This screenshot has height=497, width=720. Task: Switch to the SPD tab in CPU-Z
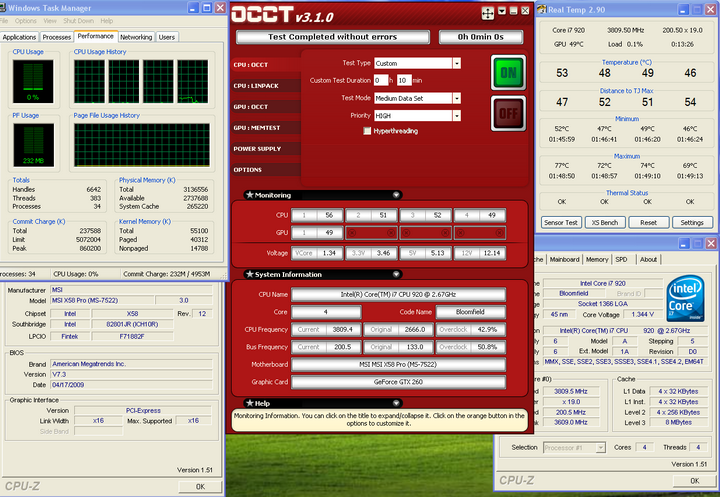(x=621, y=260)
